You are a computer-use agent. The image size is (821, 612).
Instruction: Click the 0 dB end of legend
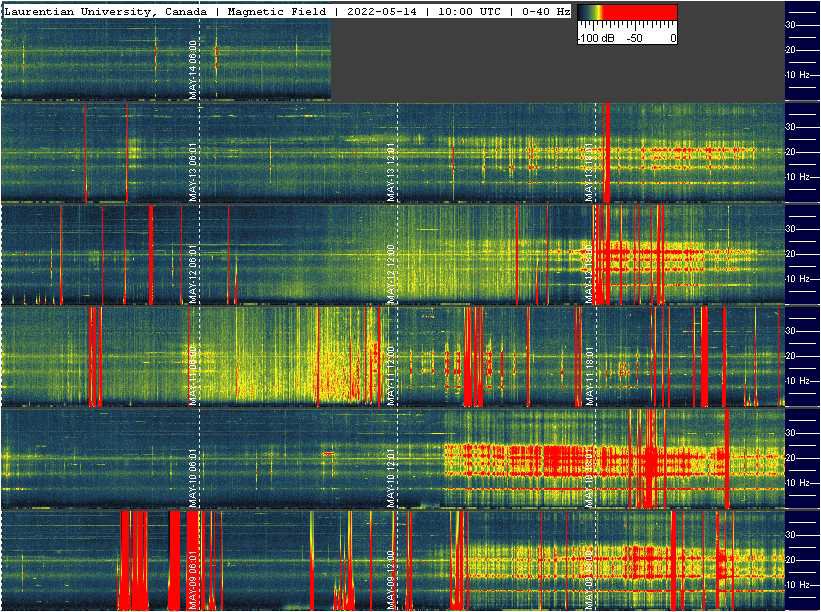673,38
